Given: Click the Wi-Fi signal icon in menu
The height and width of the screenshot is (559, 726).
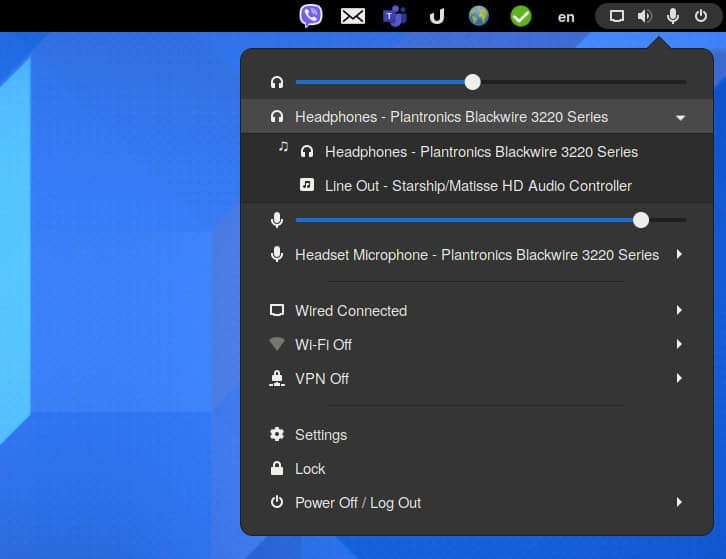Looking at the screenshot, I should pyautogui.click(x=277, y=344).
